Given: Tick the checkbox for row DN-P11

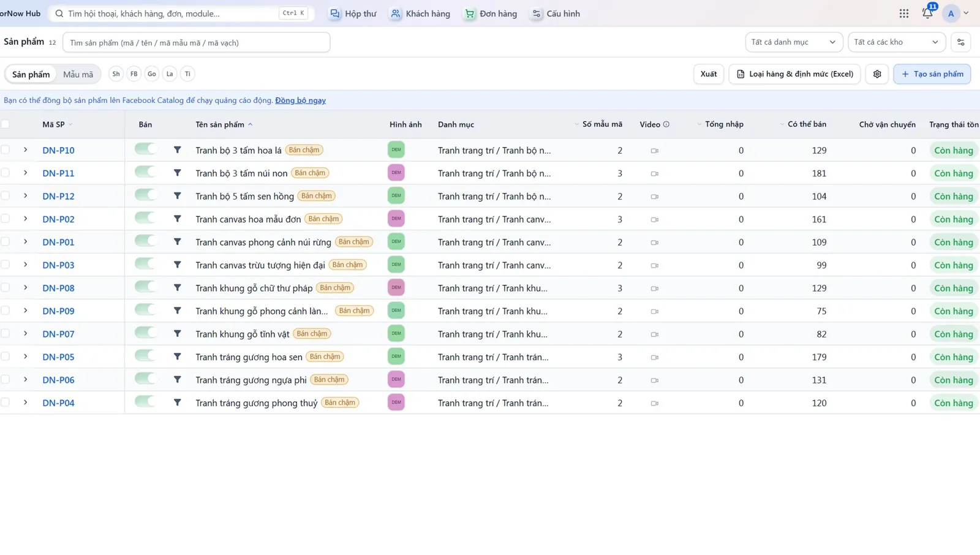Looking at the screenshot, I should pos(6,173).
